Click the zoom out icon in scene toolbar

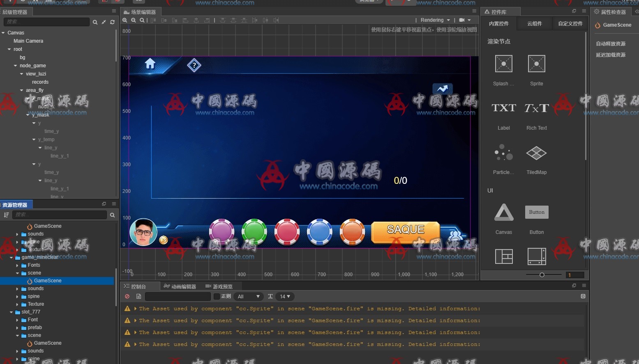(x=134, y=20)
